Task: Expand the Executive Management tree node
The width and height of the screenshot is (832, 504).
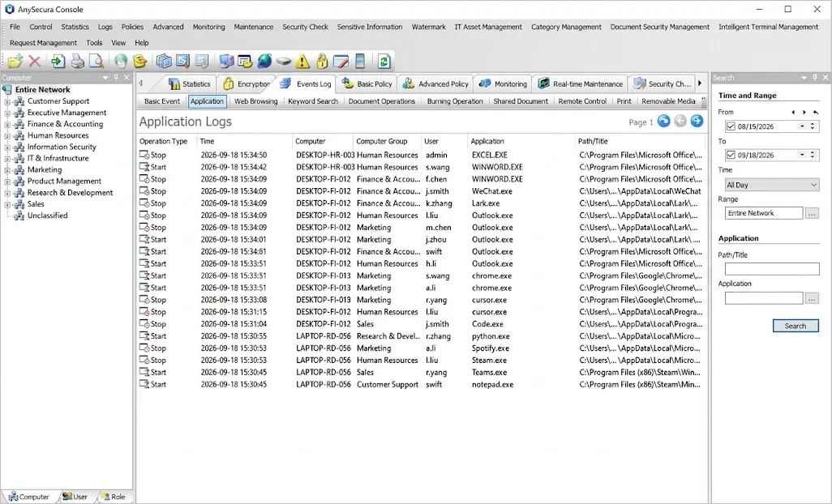Action: click(x=7, y=113)
